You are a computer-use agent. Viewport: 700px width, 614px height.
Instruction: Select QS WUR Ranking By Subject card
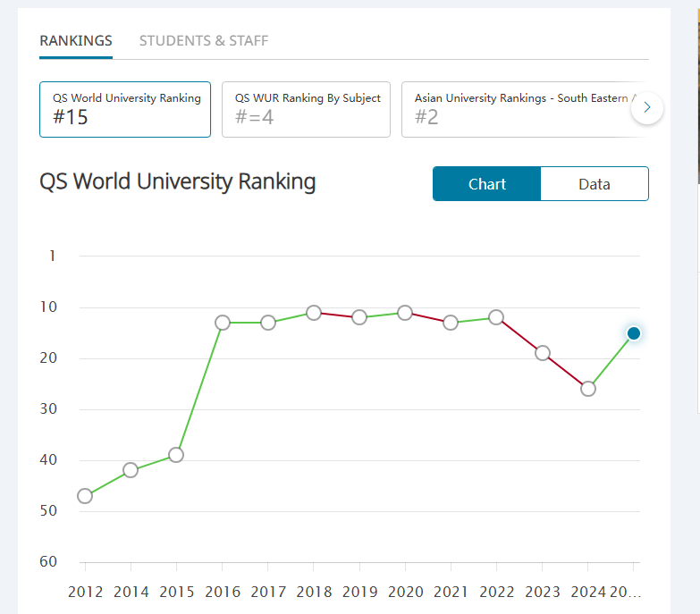[307, 109]
